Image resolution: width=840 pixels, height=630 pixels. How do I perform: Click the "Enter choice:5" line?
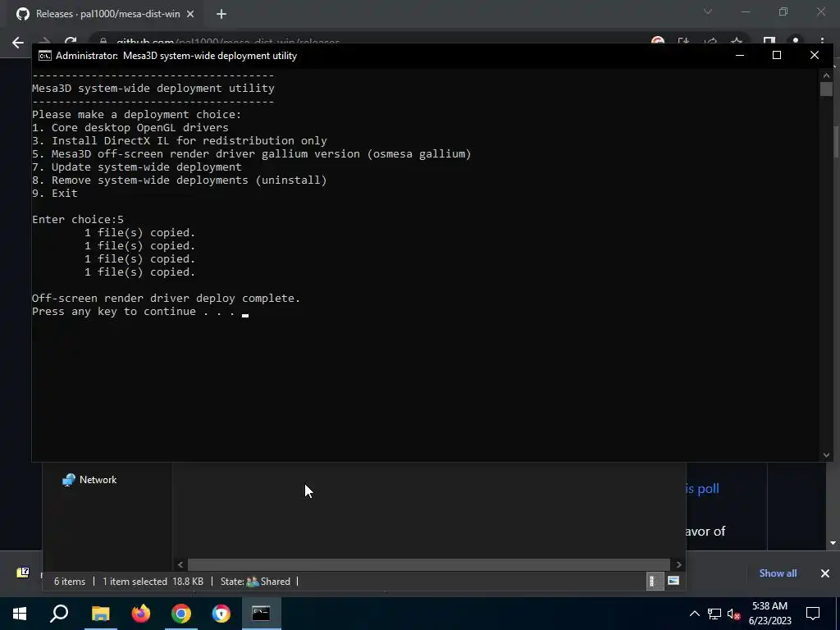[x=78, y=220]
